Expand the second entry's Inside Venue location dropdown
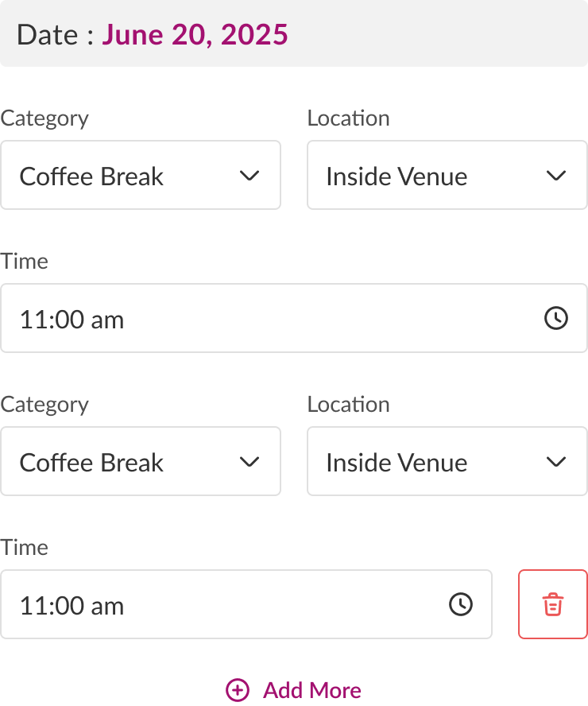This screenshot has width=588, height=706. [447, 462]
